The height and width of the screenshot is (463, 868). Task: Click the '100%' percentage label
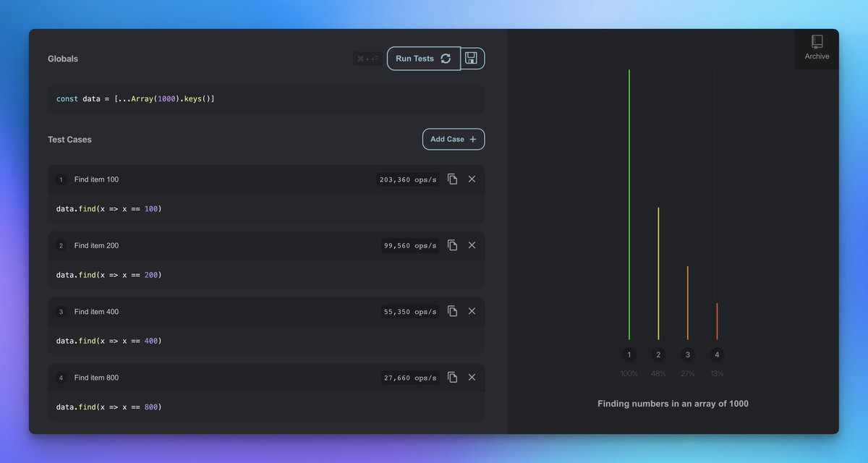pos(629,374)
